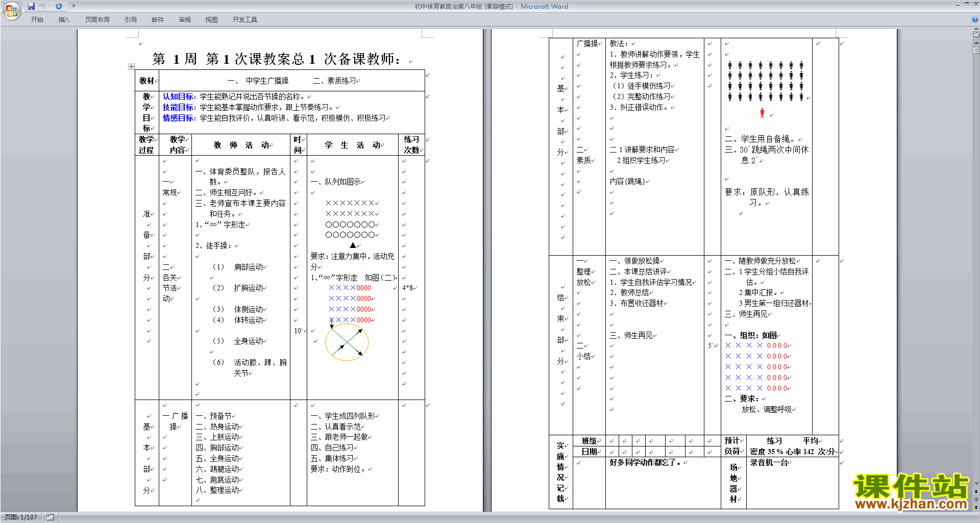Open the 视图 ribbon tab
980x523 pixels.
coord(212,19)
